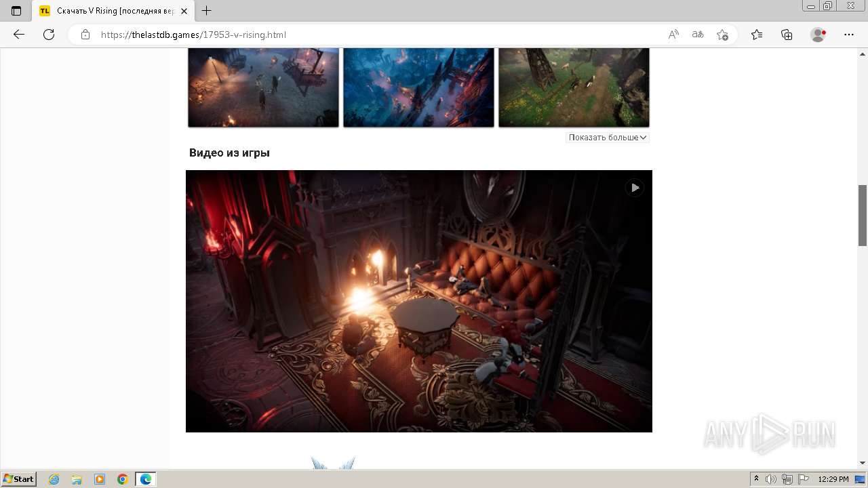The image size is (868, 488).
Task: Open the tab actions menu
Action: pyautogui.click(x=16, y=11)
